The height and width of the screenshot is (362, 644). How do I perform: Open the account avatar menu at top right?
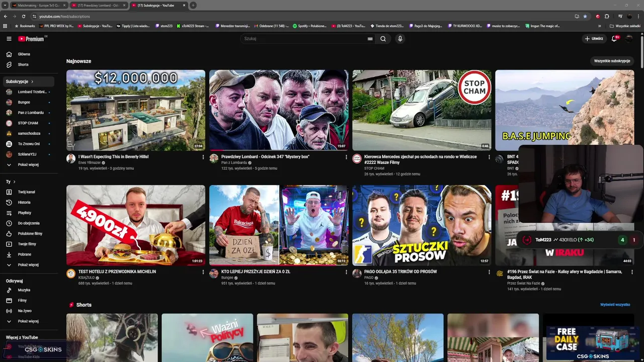coord(629,39)
